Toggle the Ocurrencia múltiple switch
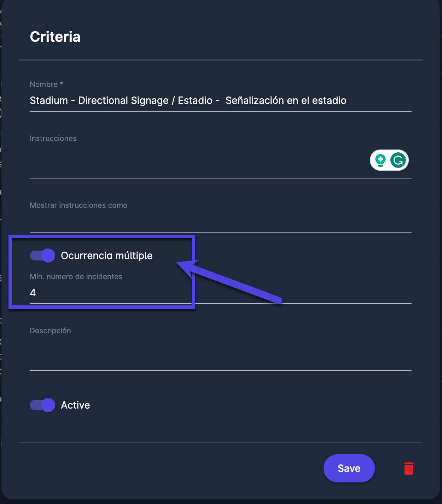 point(42,256)
